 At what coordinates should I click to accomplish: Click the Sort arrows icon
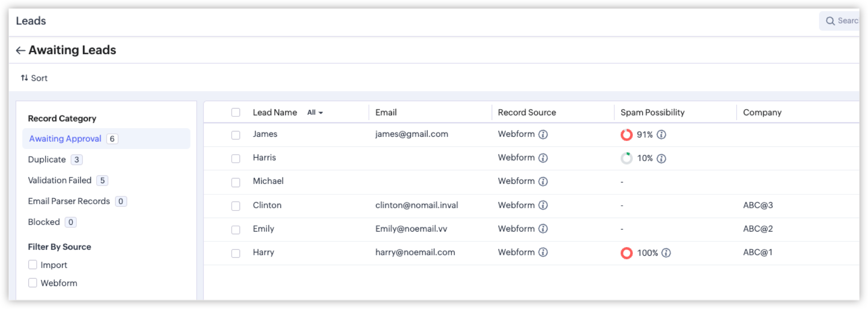point(24,78)
